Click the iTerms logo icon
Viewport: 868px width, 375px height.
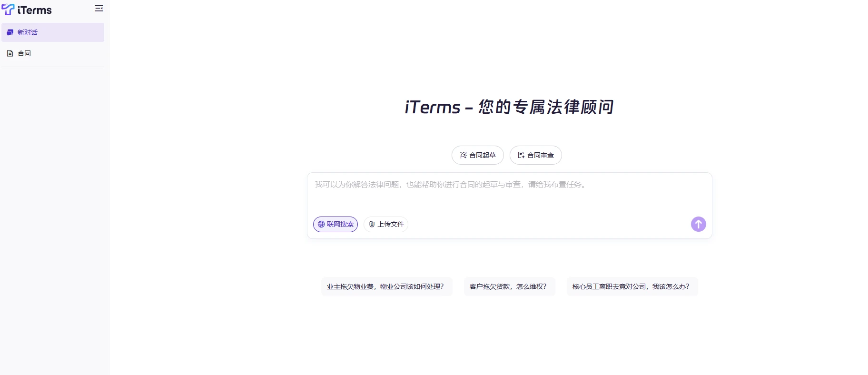8,9
